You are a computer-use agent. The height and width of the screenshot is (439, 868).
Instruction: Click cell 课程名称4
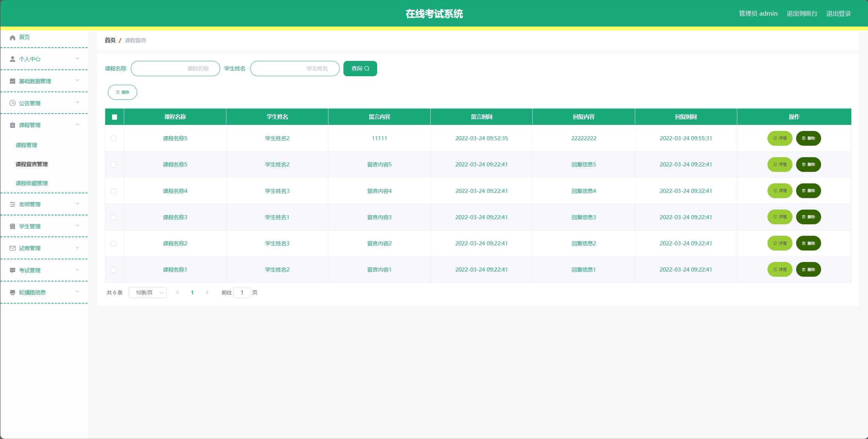pos(175,191)
